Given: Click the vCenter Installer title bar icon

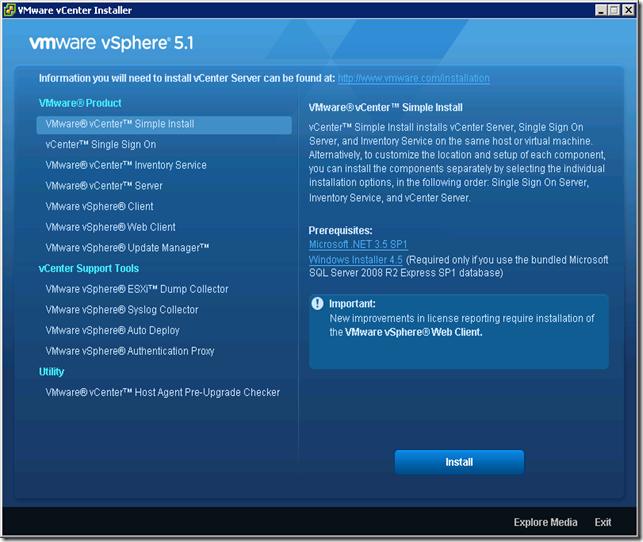Looking at the screenshot, I should (x=9, y=10).
